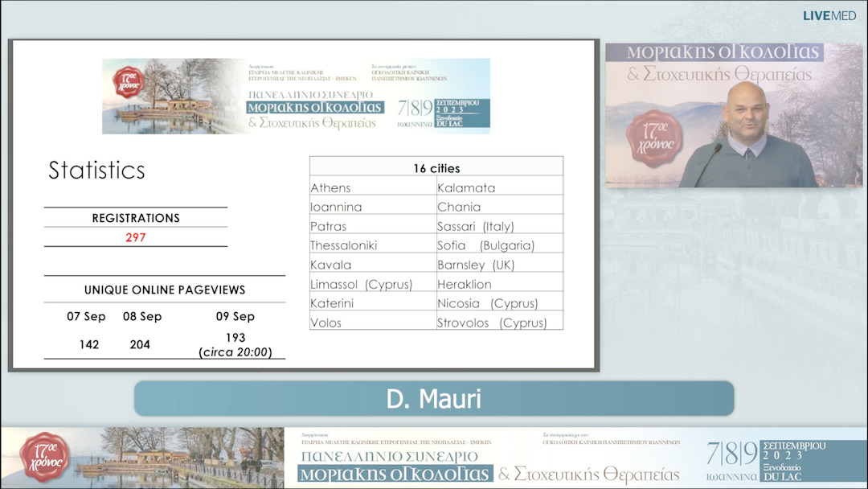This screenshot has height=489, width=868.
Task: Click the red seal in the slide header
Action: click(x=128, y=83)
